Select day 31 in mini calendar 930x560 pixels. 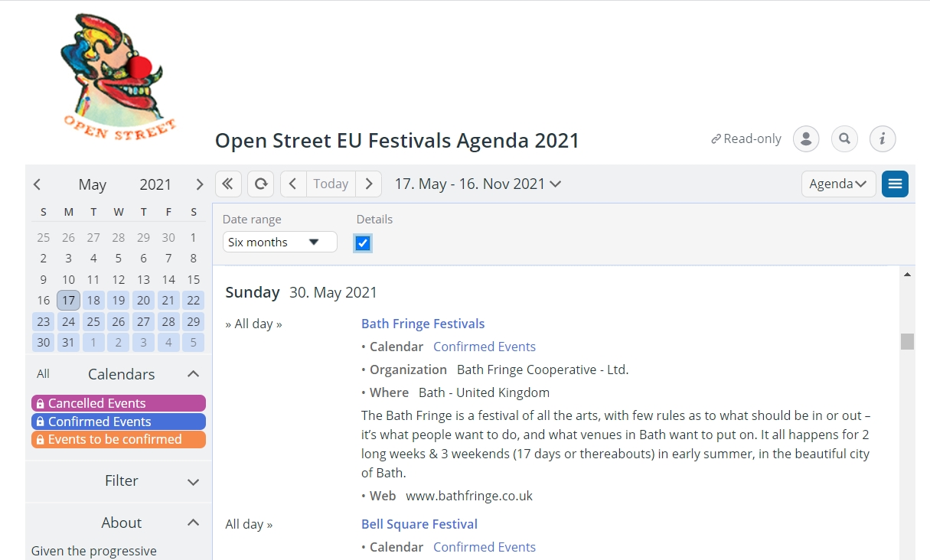coord(68,342)
